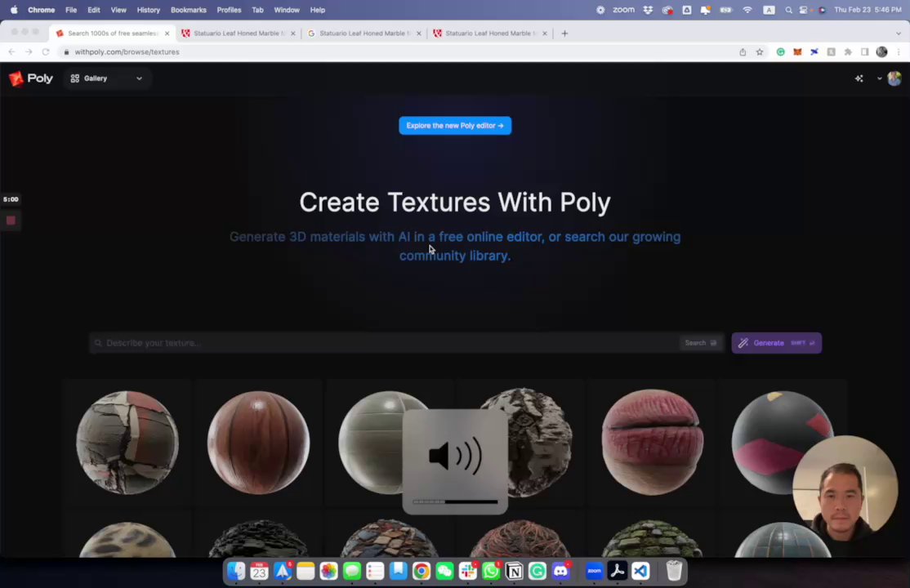Viewport: 910px width, 588px height.
Task: Open the History menu
Action: (148, 10)
